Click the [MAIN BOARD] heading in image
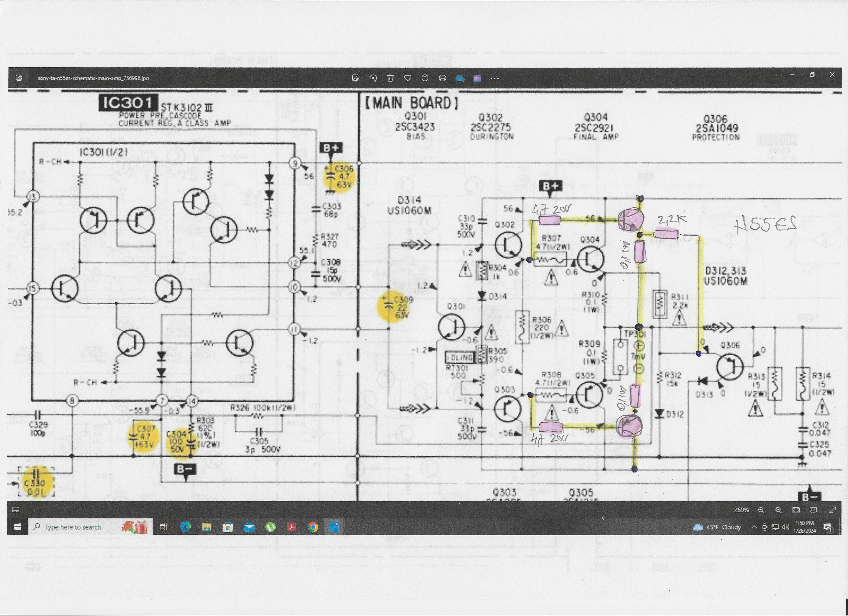The image size is (848, 616). click(x=411, y=103)
